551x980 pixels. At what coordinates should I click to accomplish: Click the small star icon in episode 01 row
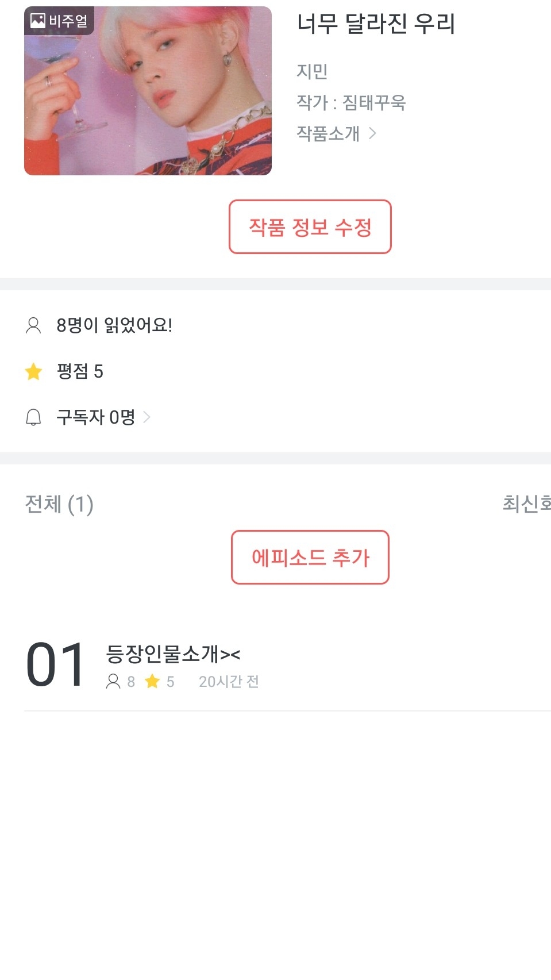click(x=152, y=682)
